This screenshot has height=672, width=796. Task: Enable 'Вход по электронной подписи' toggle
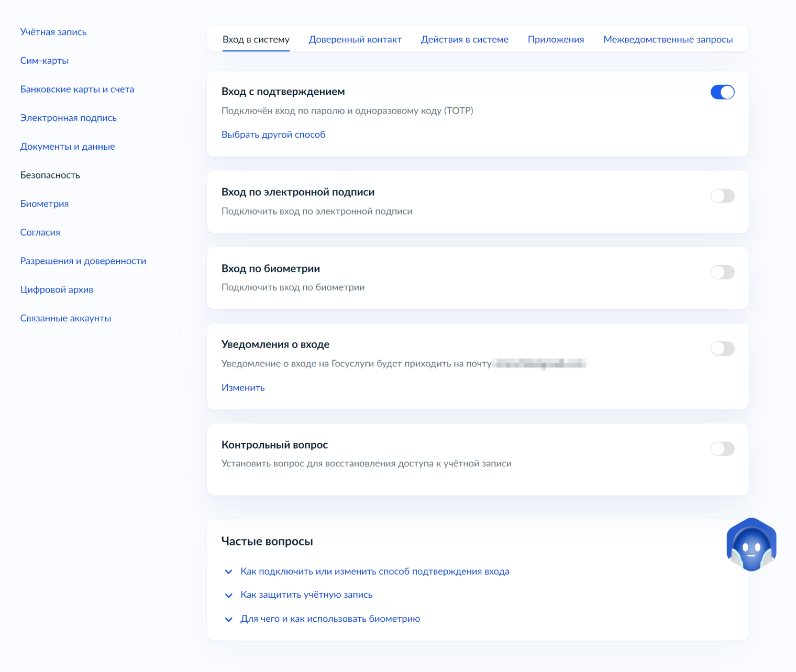722,196
